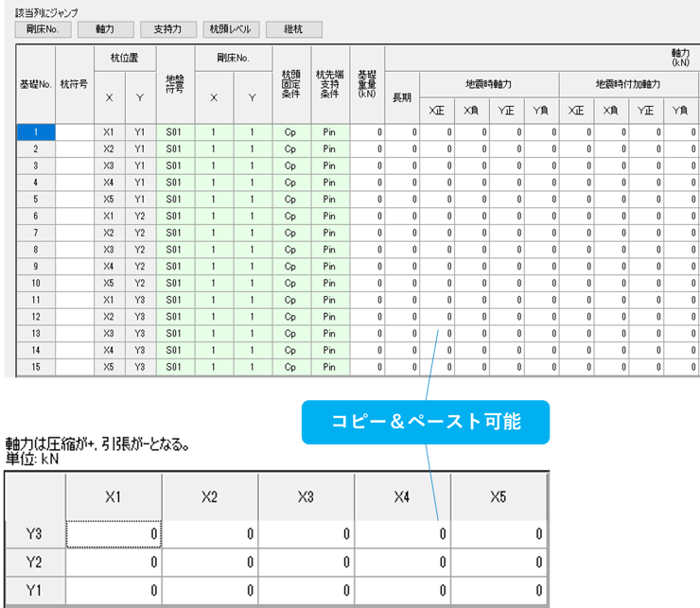The height and width of the screenshot is (608, 700).
Task: Click the 剛床No. jump button
Action: click(x=43, y=29)
